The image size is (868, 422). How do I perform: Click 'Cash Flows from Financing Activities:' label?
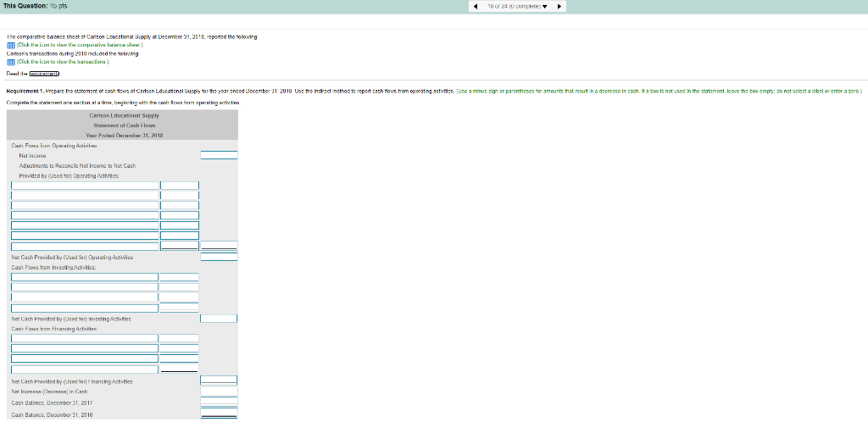click(54, 329)
